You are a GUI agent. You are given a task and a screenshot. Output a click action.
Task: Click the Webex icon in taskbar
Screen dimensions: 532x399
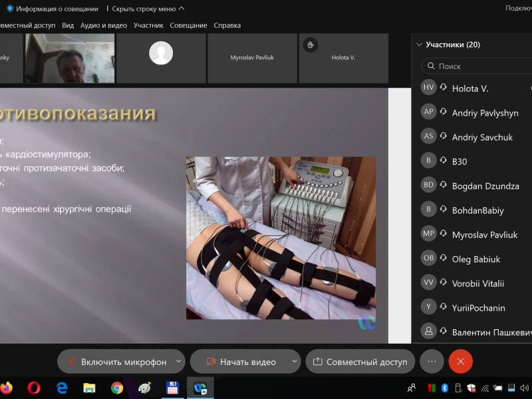(x=199, y=387)
